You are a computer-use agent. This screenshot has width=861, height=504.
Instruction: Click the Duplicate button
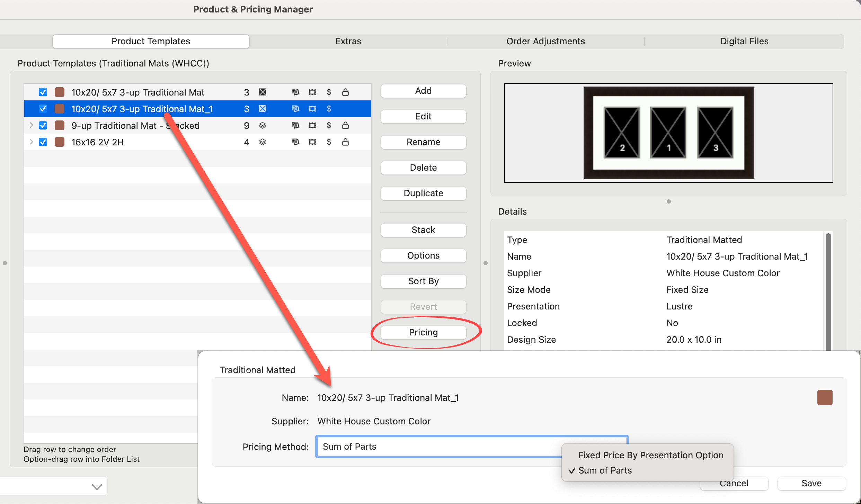tap(423, 193)
